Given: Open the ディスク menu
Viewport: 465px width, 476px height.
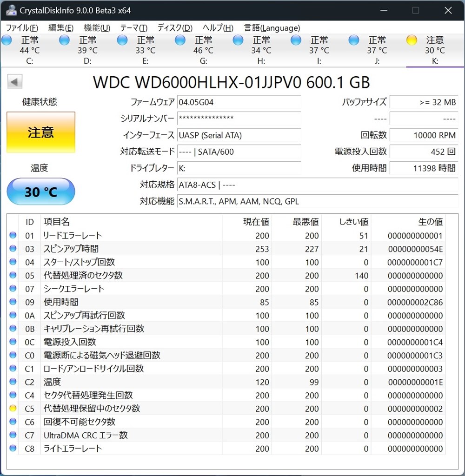Looking at the screenshot, I should [174, 28].
